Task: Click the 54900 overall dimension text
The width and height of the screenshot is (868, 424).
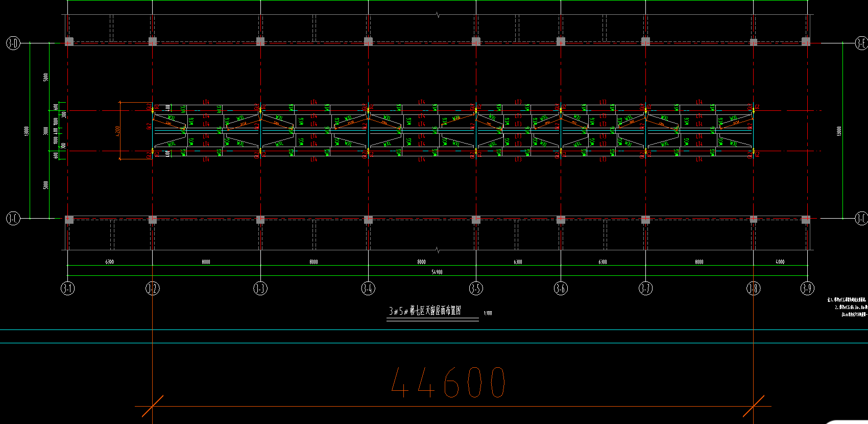Action: [437, 272]
